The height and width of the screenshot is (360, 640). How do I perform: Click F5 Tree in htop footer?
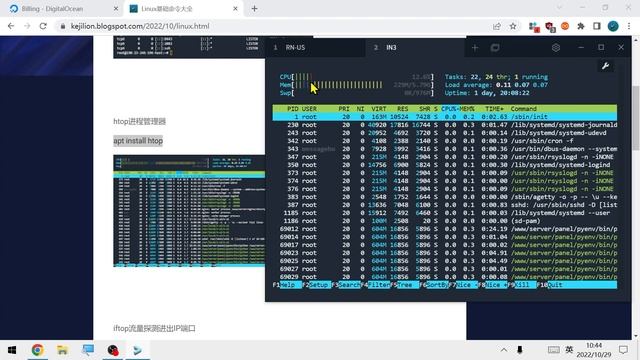[x=405, y=285]
